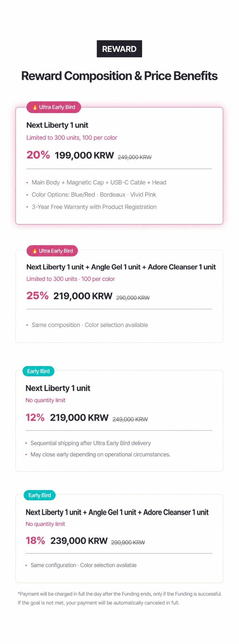Click the first teal Early Bird badge
239x644 pixels.
click(x=38, y=371)
